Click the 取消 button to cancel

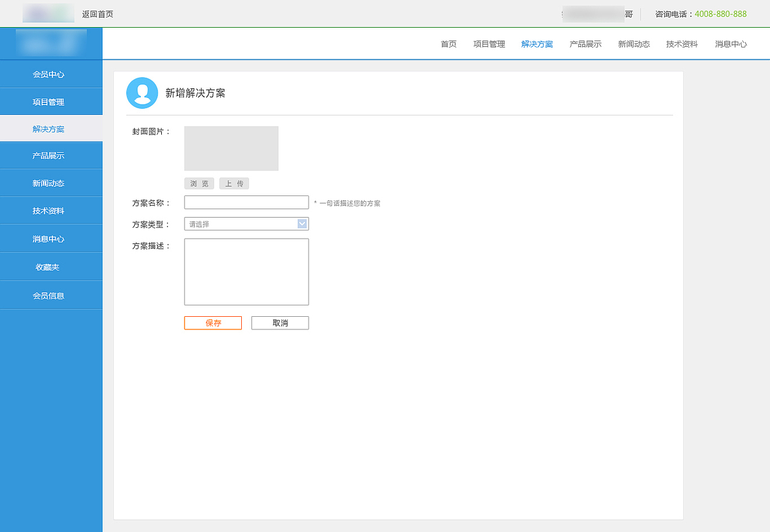280,323
